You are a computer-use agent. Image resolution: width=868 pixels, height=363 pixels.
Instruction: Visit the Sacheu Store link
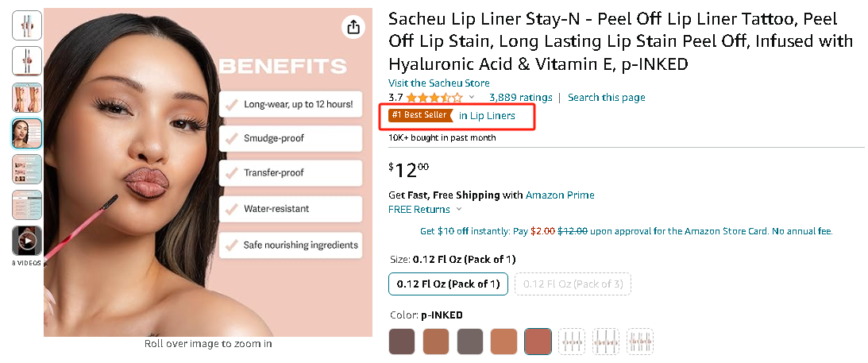(x=438, y=83)
